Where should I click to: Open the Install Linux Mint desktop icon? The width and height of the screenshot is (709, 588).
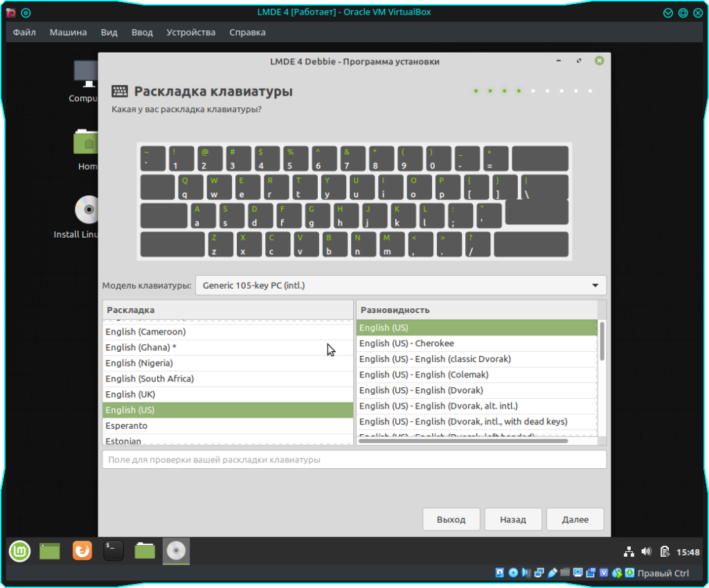[x=87, y=211]
